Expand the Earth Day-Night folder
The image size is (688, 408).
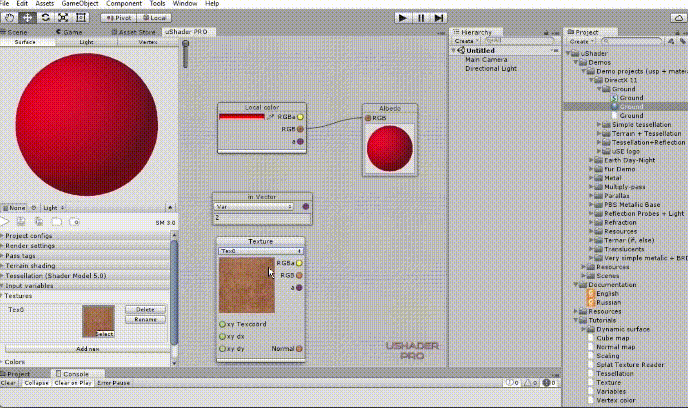point(591,161)
